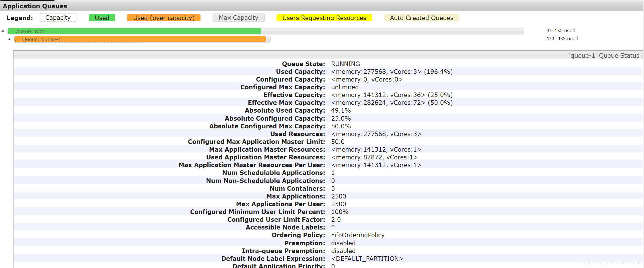Click Effective Max Capacity value with 50.0%
This screenshot has height=268, width=644.
tap(392, 103)
